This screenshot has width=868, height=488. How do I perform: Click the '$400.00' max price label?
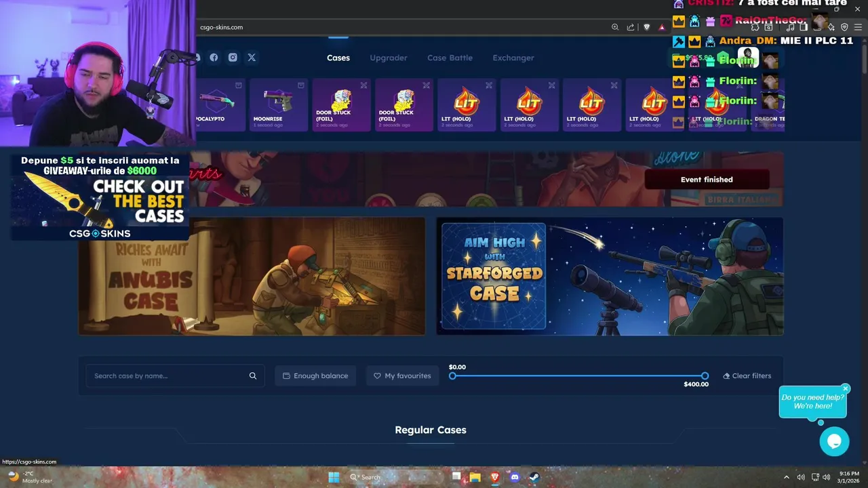[696, 384]
